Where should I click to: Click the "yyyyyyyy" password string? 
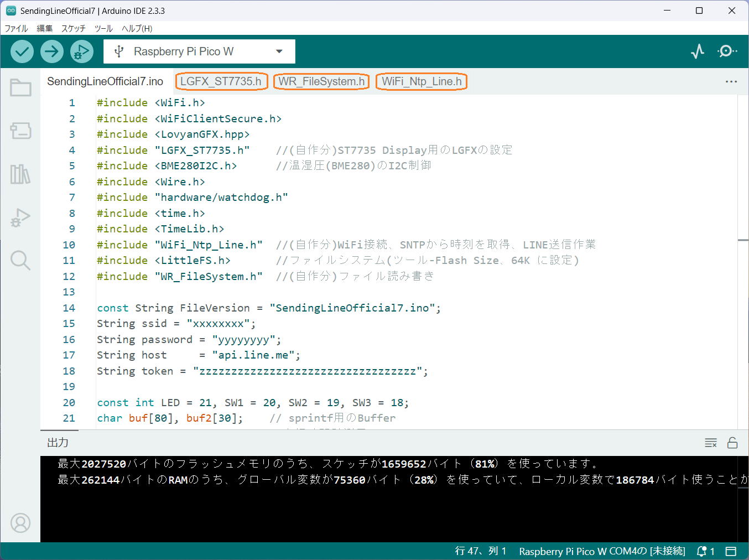click(x=243, y=340)
